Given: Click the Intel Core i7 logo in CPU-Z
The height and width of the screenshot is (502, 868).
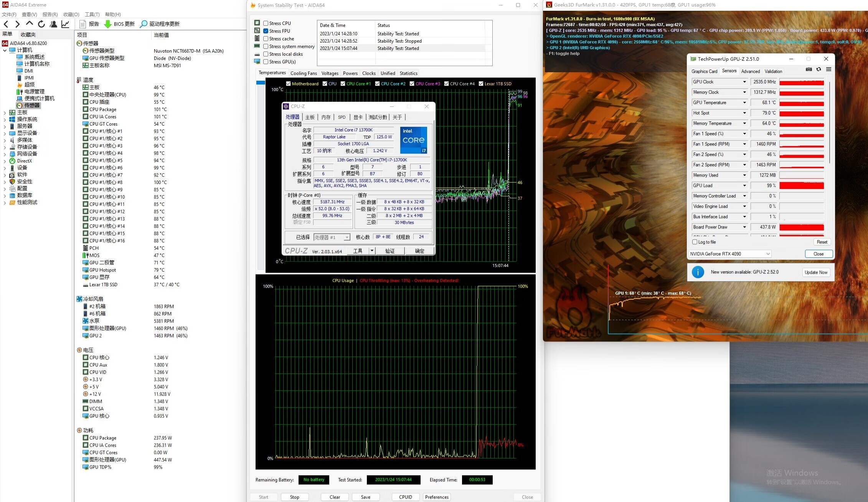Looking at the screenshot, I should [x=413, y=140].
